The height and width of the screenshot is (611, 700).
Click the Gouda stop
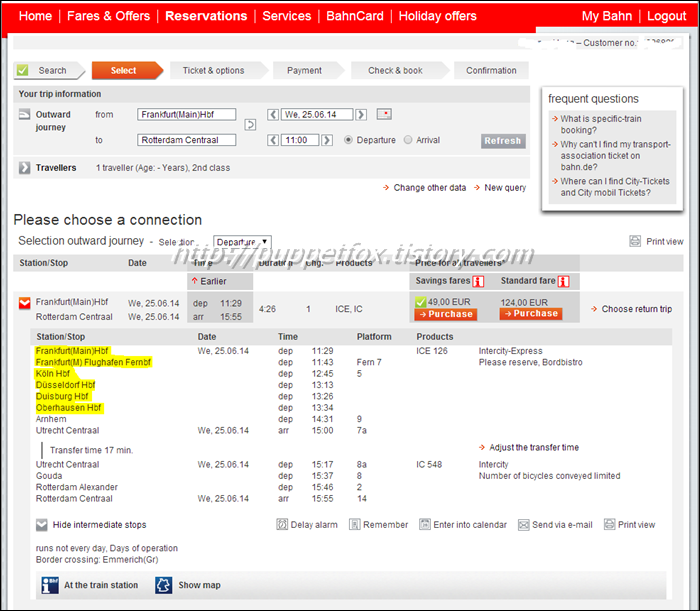click(x=49, y=476)
